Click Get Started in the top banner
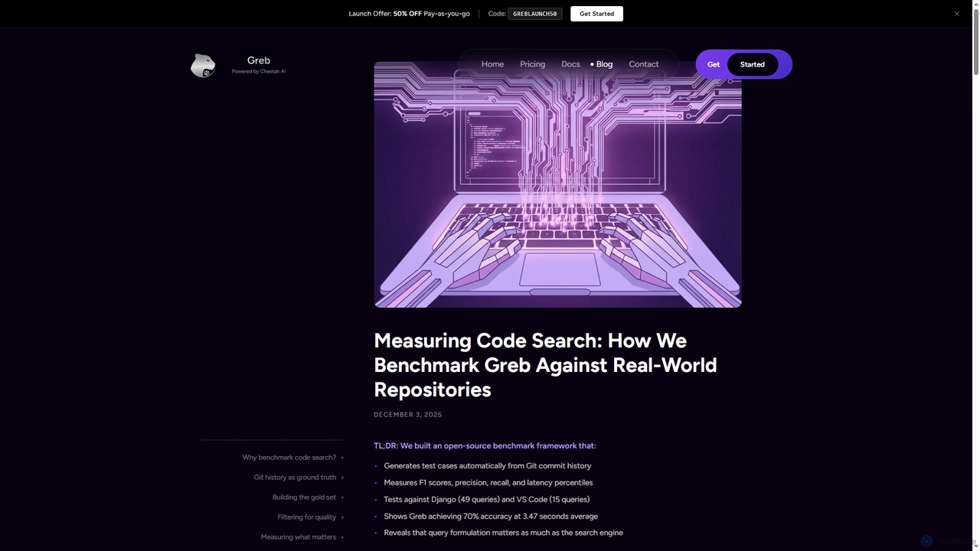 (x=596, y=14)
